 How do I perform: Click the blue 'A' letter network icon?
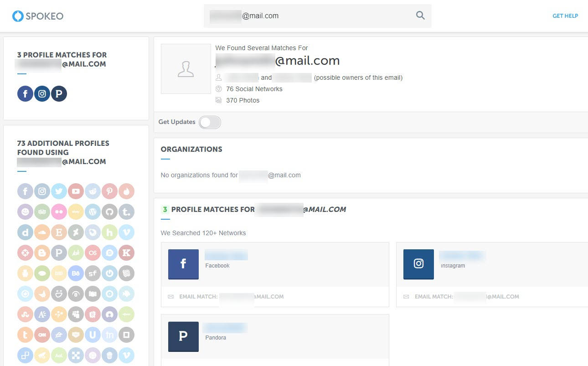tap(42, 314)
